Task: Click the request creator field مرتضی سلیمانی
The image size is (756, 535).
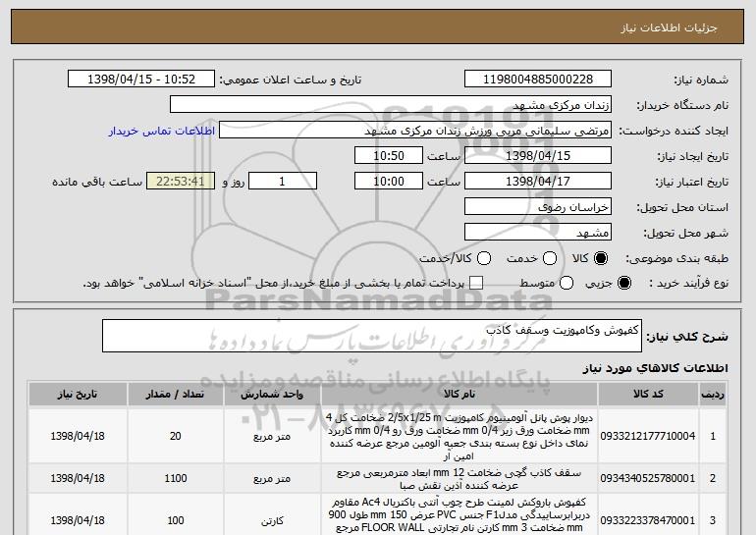Action: tap(415, 131)
